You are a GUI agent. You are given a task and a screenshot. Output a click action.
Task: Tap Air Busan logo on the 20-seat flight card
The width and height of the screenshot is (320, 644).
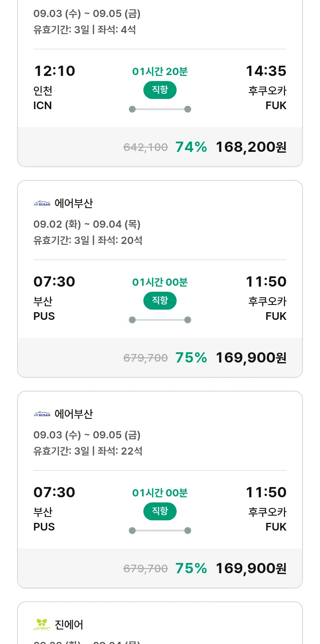(42, 203)
